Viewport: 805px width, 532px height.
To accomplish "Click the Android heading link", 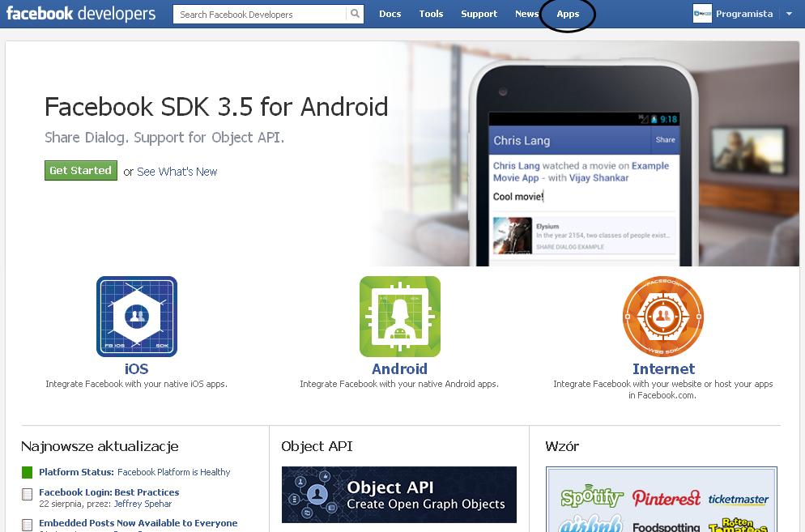I will click(x=399, y=368).
